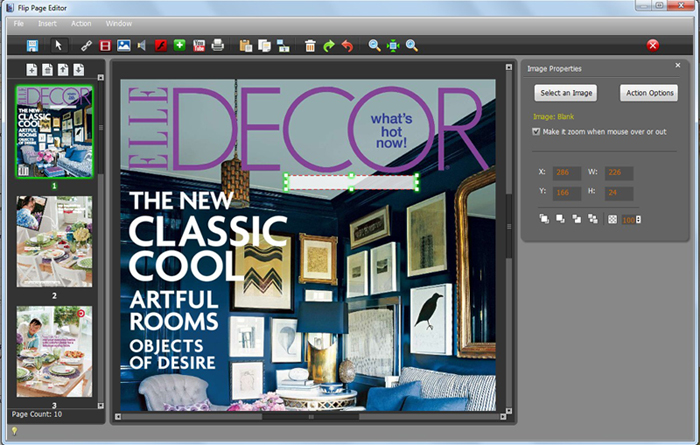The image size is (700, 445).
Task: Click the X position field
Action: pos(567,173)
